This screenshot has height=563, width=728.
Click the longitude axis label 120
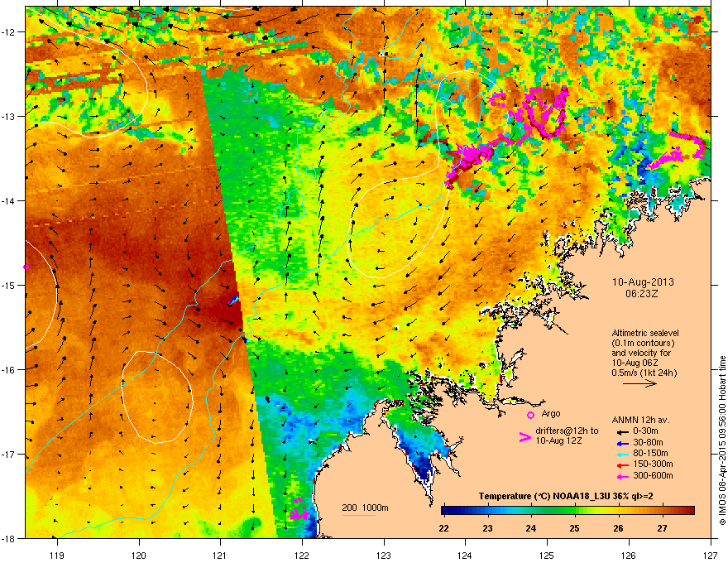139,556
